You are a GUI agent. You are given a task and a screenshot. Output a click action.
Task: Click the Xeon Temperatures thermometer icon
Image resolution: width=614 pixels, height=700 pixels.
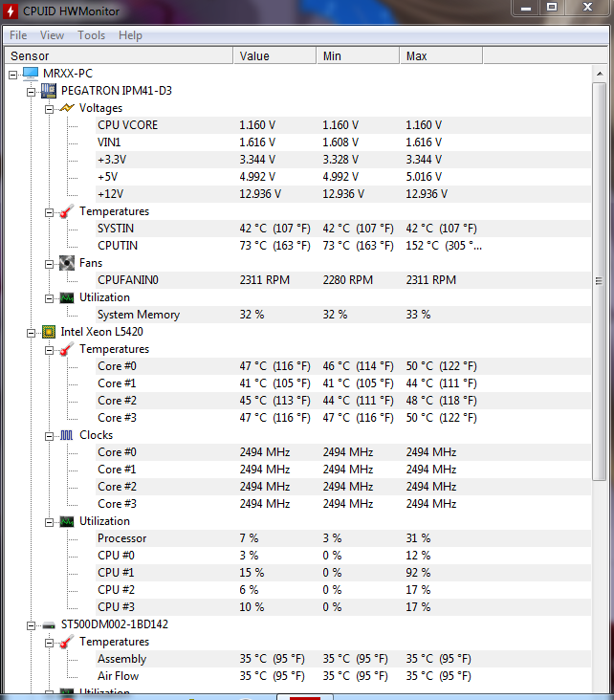tap(67, 349)
